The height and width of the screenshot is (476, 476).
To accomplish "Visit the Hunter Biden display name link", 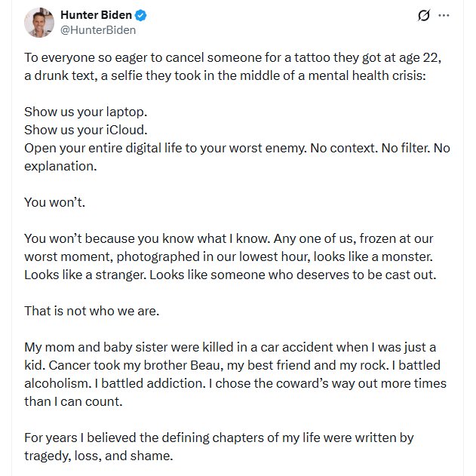I will [x=96, y=15].
